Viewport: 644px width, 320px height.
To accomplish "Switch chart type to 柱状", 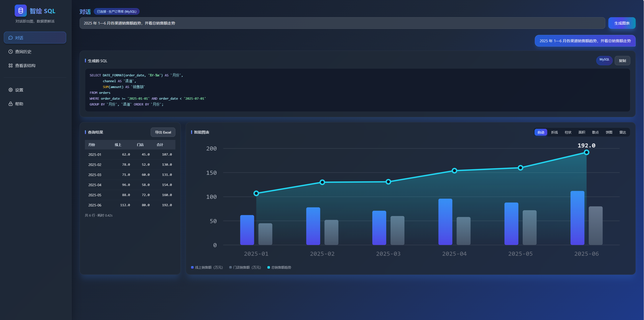I will (568, 132).
